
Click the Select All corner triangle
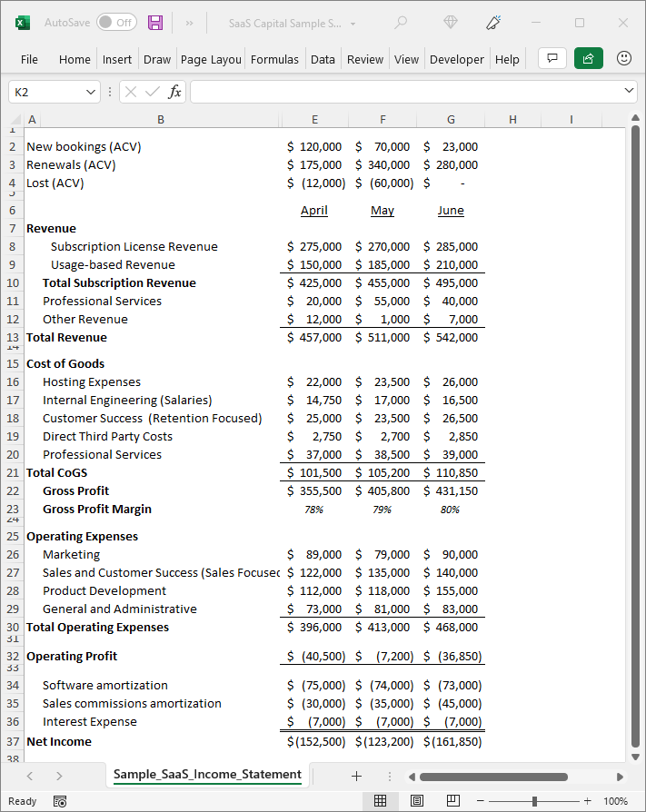(x=15, y=120)
